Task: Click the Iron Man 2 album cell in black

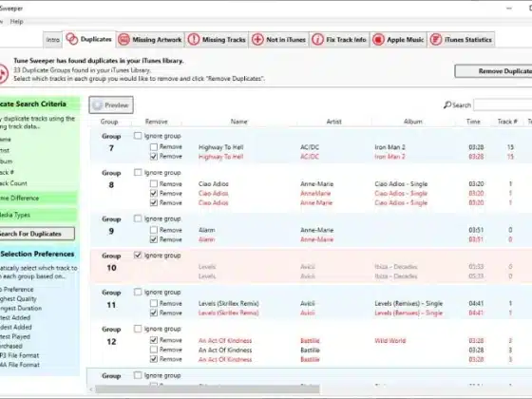Action: click(x=389, y=147)
